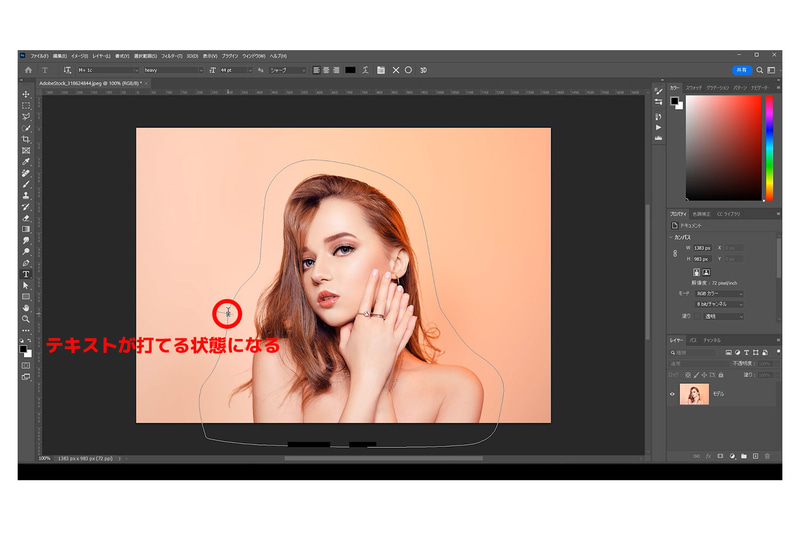Select the Rectangle shape tool
The height and width of the screenshot is (533, 800).
[26, 297]
